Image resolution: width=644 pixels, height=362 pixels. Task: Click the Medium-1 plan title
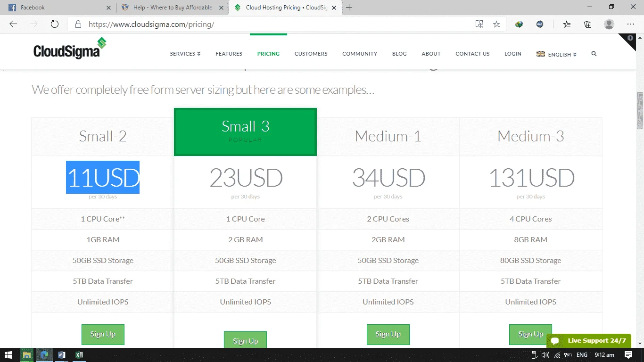[388, 136]
